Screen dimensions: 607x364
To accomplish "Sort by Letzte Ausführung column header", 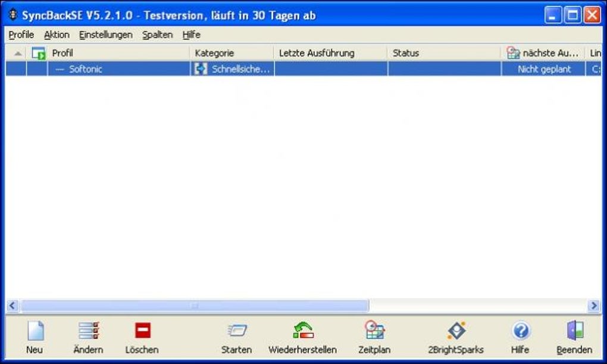I will (331, 53).
